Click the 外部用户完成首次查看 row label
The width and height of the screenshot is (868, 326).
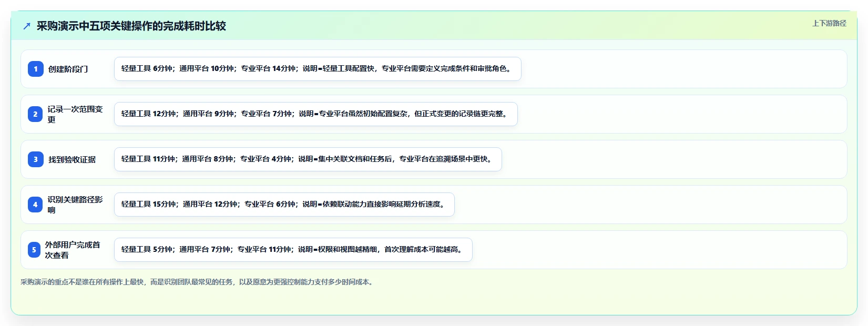pyautogui.click(x=73, y=250)
